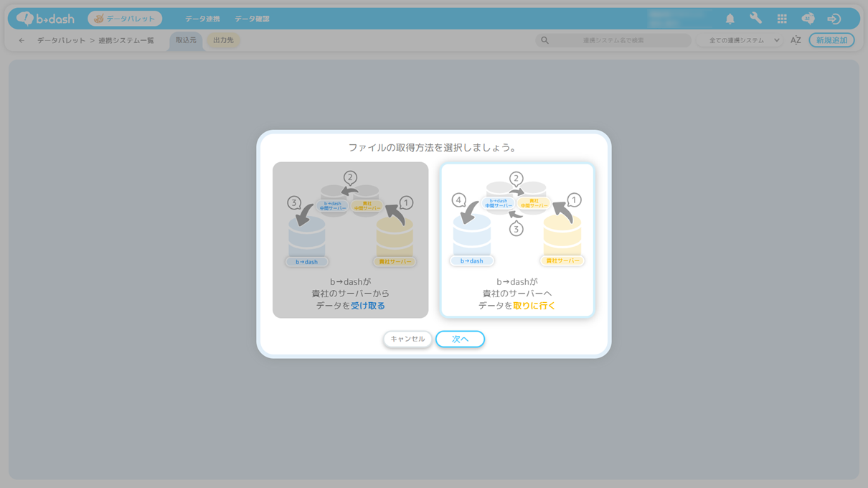The image size is (868, 488).
Task: Open the データパレット menu pill
Action: (x=125, y=19)
